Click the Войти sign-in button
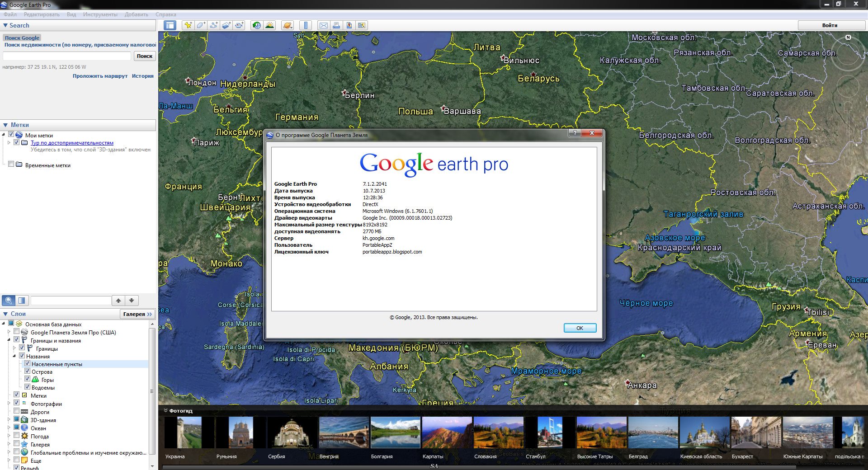 pos(831,25)
